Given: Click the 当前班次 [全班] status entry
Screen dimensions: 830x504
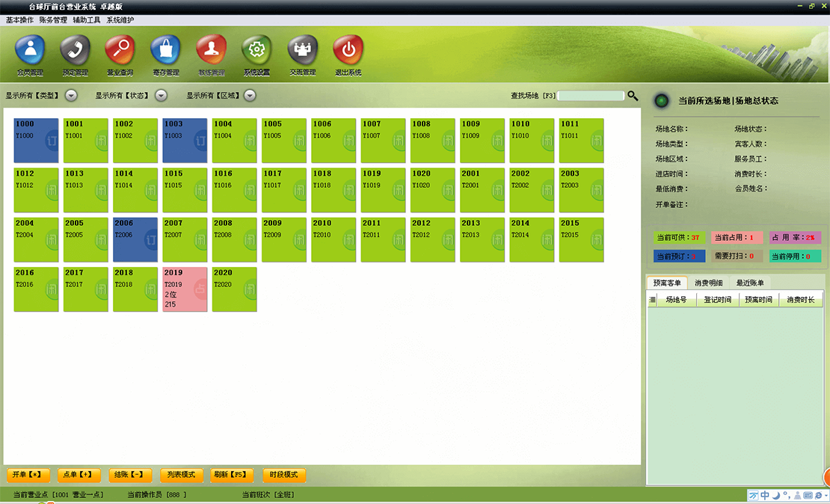Looking at the screenshot, I should pos(268,494).
